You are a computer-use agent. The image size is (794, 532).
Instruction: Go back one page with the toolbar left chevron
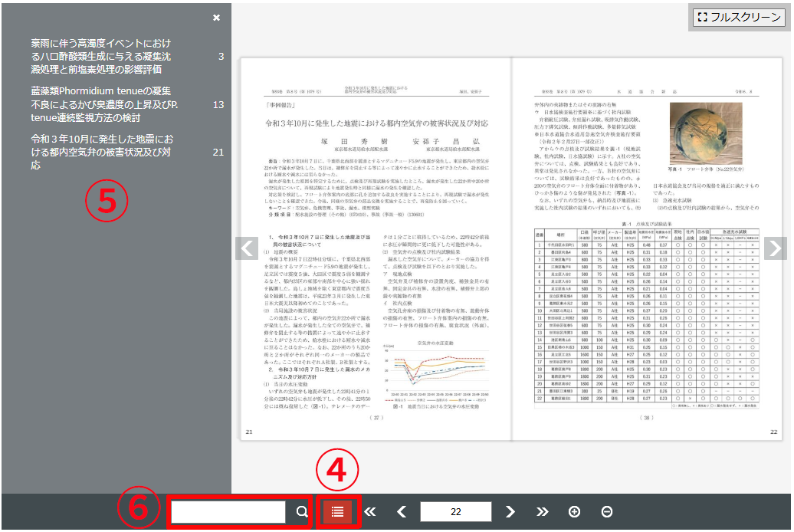pos(402,512)
